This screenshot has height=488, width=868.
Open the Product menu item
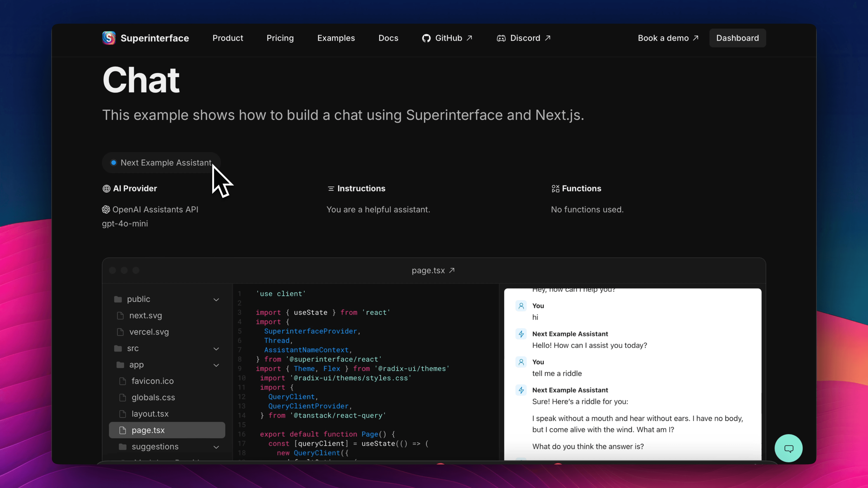click(228, 38)
